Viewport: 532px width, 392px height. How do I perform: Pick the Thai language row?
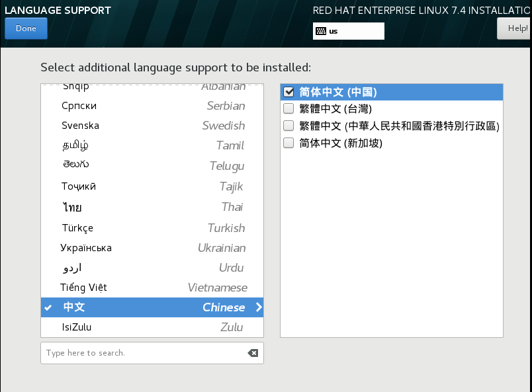pyautogui.click(x=152, y=207)
